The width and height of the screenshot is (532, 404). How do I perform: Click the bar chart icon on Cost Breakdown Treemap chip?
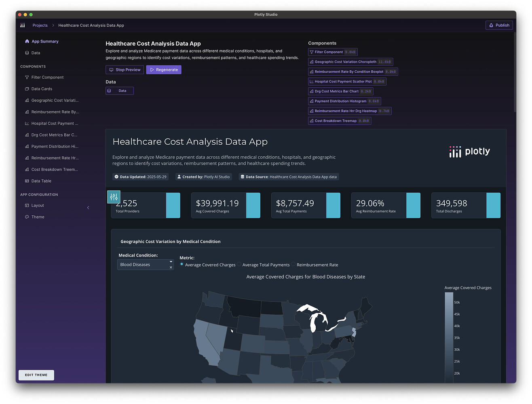312,120
